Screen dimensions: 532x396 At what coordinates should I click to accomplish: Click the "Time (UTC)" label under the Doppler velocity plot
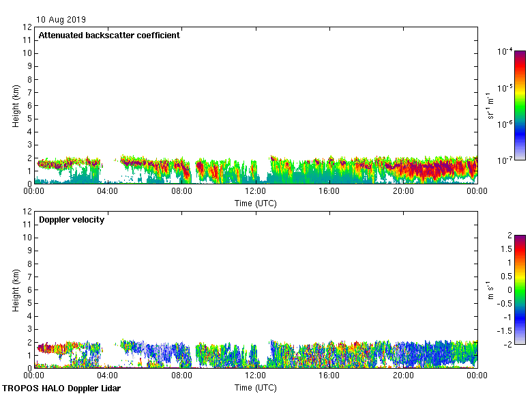pos(256,388)
